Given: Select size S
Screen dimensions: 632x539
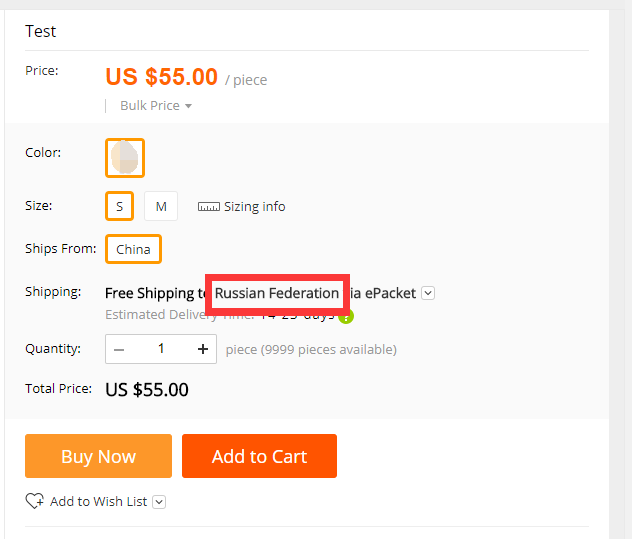Looking at the screenshot, I should coord(119,207).
